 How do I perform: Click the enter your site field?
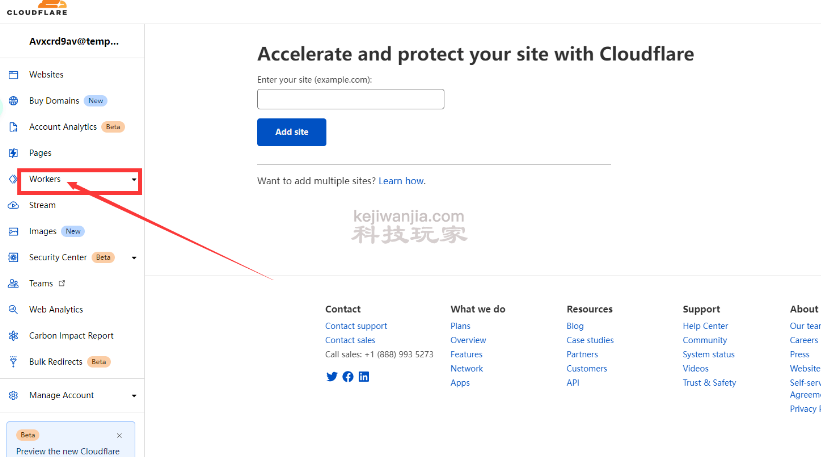[x=350, y=99]
